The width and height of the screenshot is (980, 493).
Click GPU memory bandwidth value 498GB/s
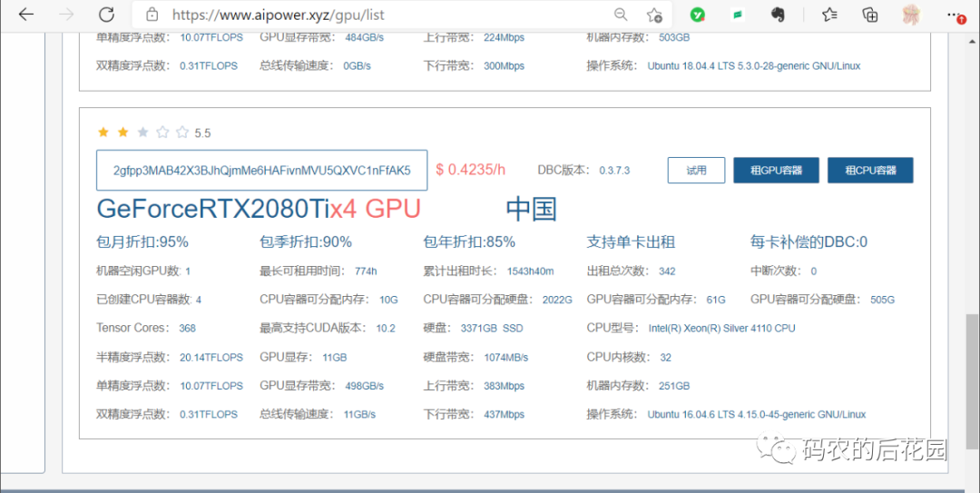pyautogui.click(x=365, y=386)
